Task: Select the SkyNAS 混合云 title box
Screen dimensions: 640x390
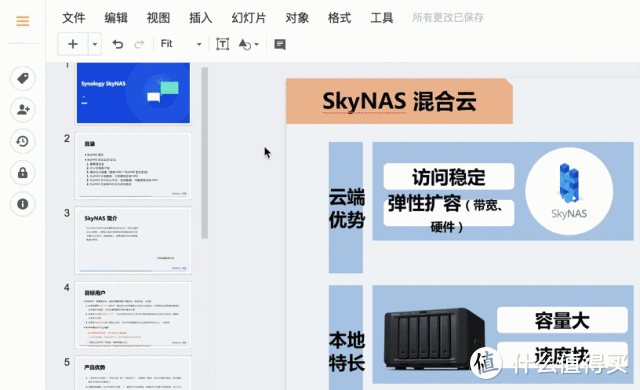Action: pyautogui.click(x=399, y=101)
